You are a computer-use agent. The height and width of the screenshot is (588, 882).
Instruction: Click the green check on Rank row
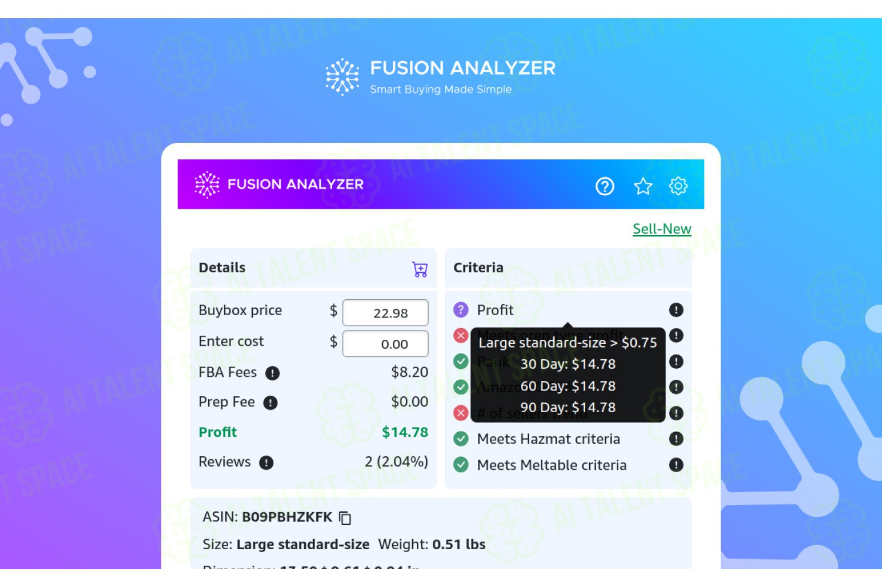click(x=461, y=361)
